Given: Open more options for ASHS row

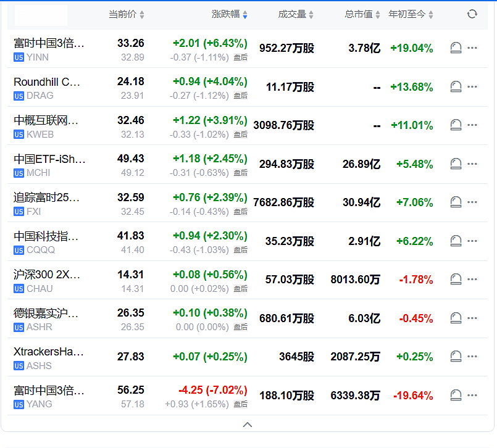Looking at the screenshot, I should coord(472,357).
